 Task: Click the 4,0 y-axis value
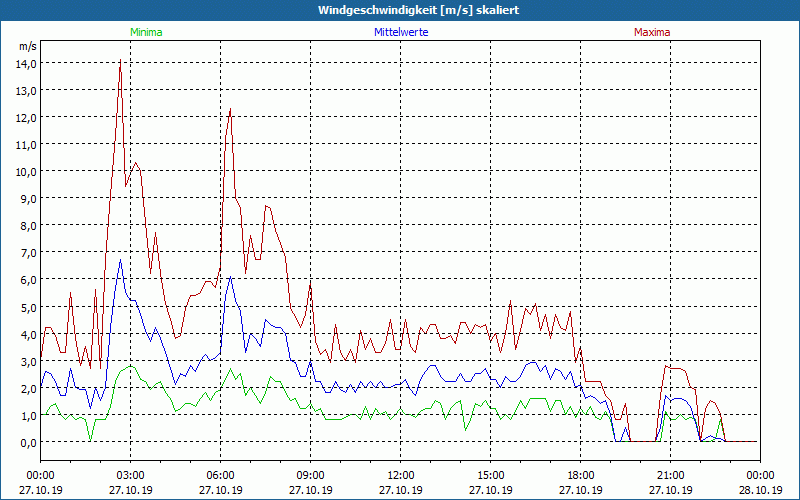29,335
